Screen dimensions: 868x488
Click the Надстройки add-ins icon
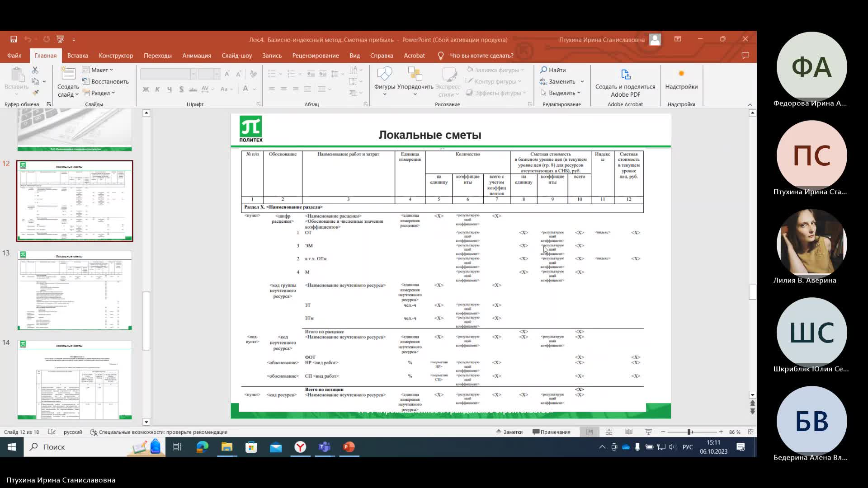(x=681, y=74)
